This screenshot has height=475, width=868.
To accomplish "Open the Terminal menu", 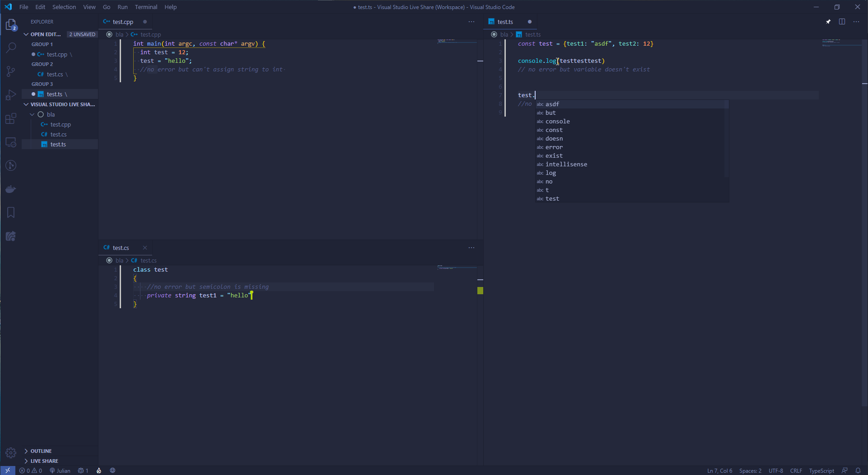I will pyautogui.click(x=145, y=7).
